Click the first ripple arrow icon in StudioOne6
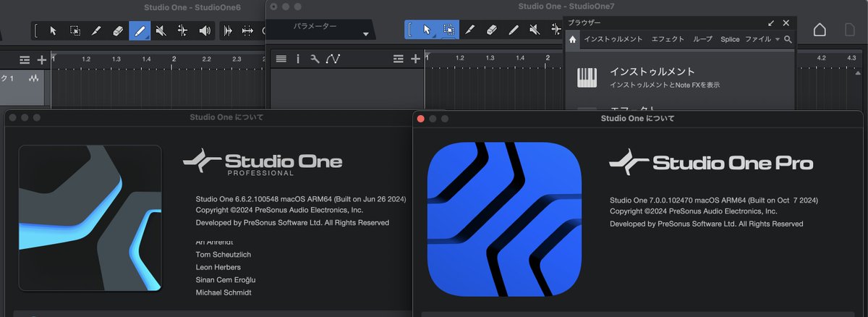 click(229, 30)
